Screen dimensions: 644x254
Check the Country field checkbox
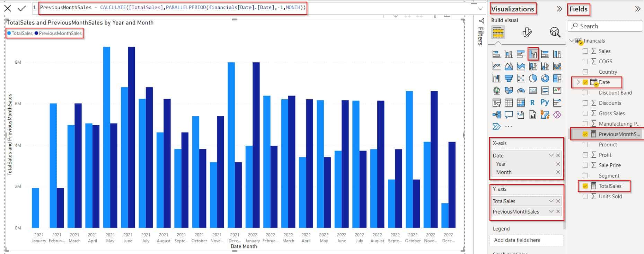(585, 72)
